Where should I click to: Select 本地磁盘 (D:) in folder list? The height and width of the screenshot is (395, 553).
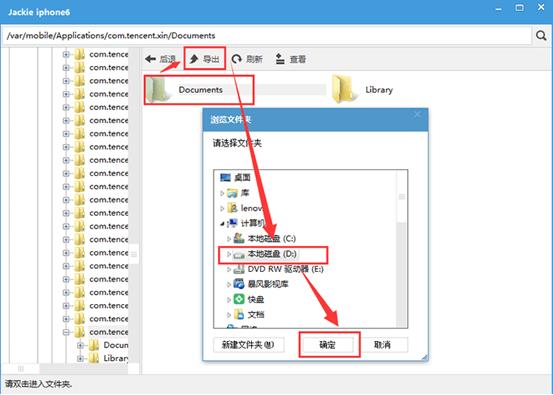[x=273, y=254]
